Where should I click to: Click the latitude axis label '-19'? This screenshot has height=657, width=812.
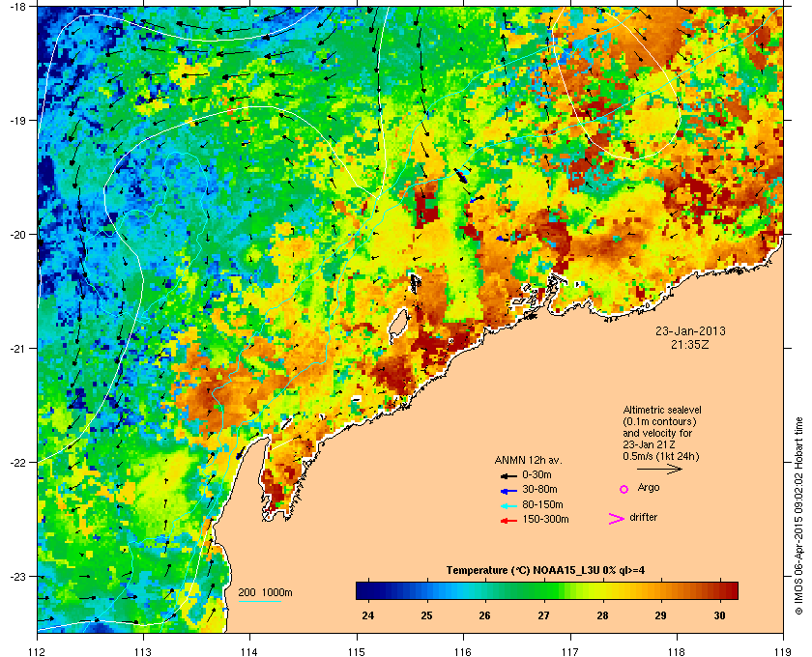pyautogui.click(x=17, y=120)
